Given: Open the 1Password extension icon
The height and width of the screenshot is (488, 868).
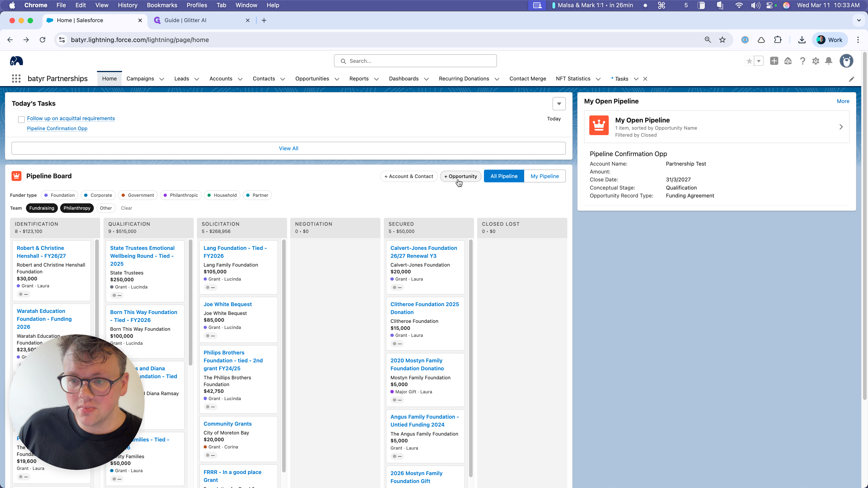Looking at the screenshot, I should click(745, 40).
